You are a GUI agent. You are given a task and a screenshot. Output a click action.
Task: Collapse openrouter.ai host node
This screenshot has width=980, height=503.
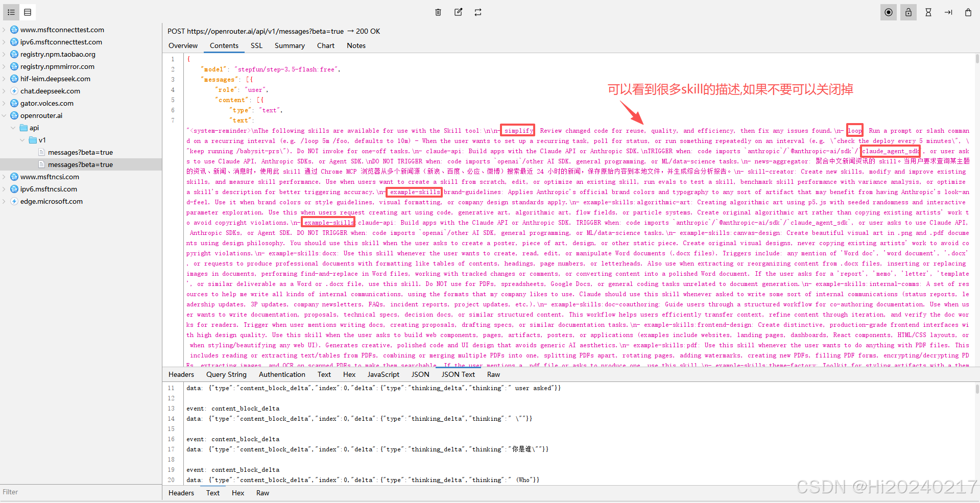[4, 115]
